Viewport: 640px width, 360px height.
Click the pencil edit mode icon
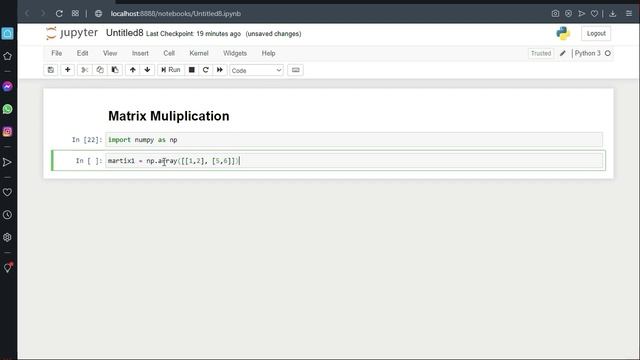coord(563,53)
